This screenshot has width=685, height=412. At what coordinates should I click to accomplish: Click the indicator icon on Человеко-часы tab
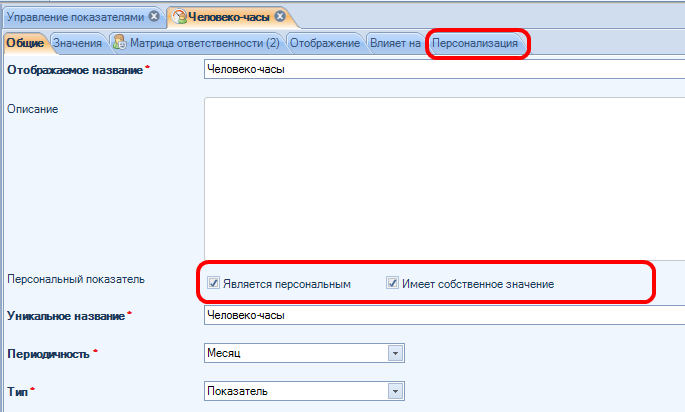[x=179, y=17]
